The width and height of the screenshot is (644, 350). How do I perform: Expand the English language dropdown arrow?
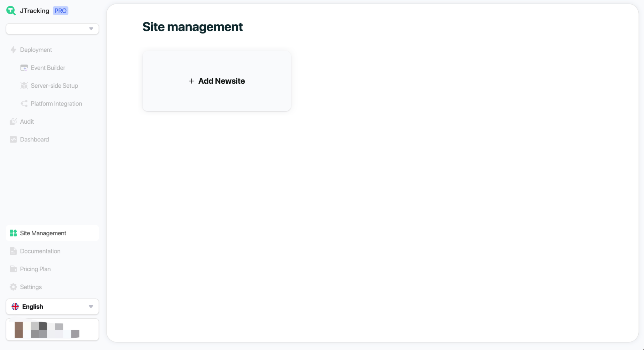(x=91, y=307)
